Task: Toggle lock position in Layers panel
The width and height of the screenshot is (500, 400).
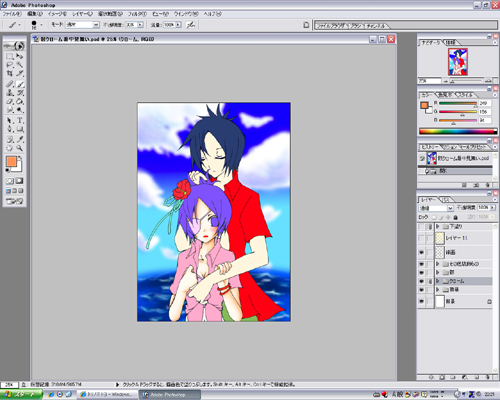Action: 448,217
